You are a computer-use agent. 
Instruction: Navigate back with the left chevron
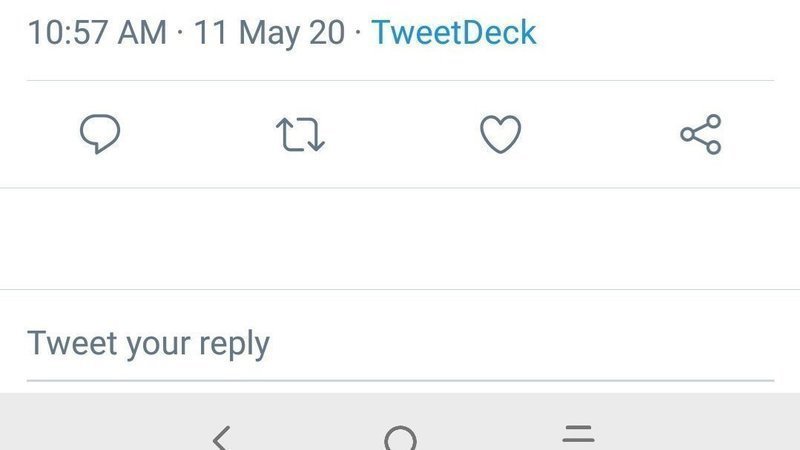tap(222, 438)
